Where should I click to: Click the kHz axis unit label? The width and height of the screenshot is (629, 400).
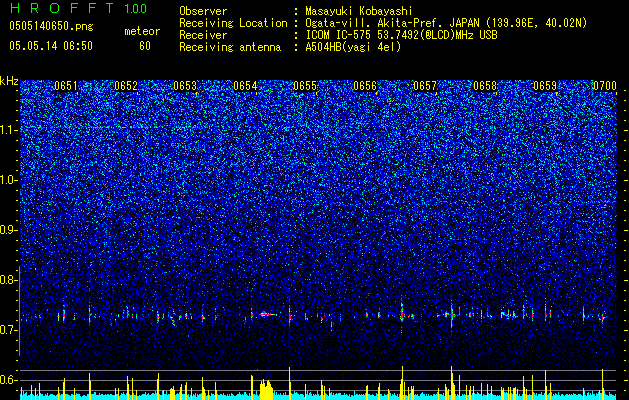[9, 81]
